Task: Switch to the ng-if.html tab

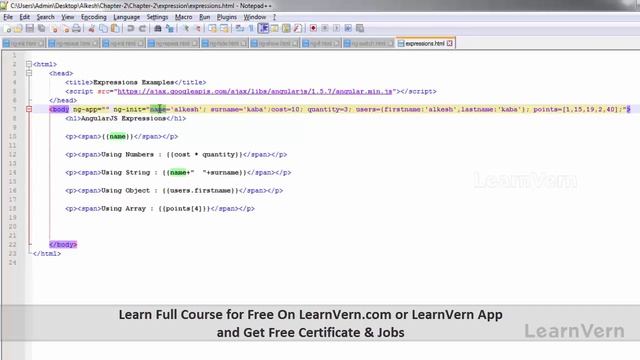Action: coord(321,43)
